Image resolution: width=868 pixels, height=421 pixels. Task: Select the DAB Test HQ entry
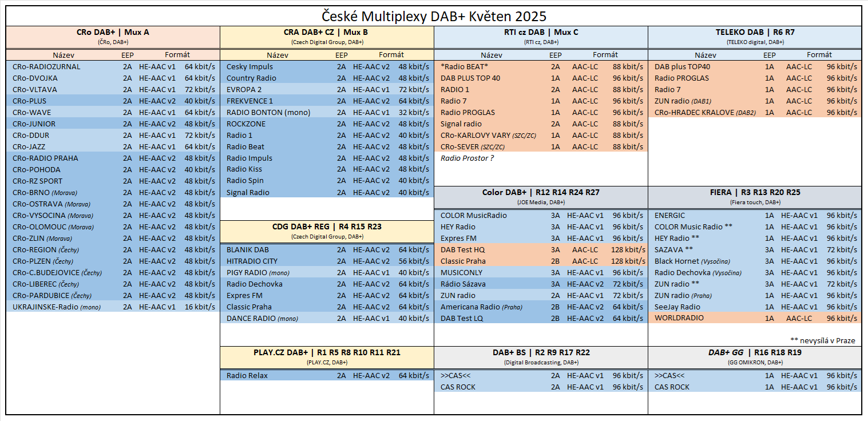463,249
